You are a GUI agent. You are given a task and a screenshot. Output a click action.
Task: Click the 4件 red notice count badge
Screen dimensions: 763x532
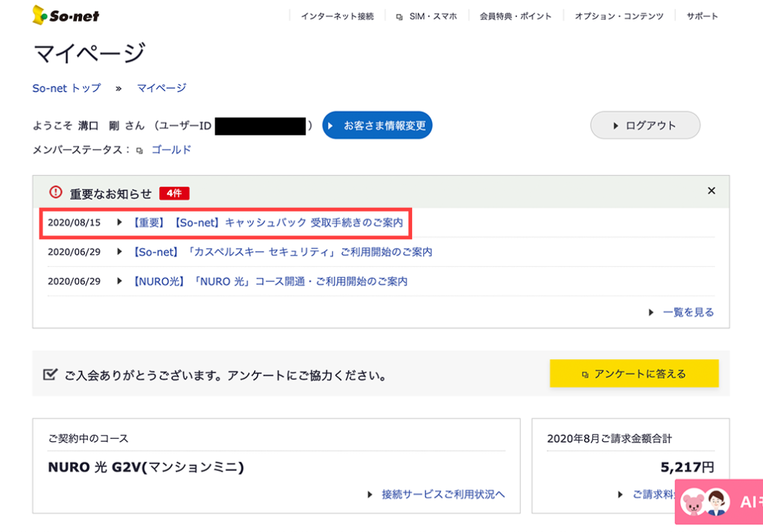click(x=174, y=193)
